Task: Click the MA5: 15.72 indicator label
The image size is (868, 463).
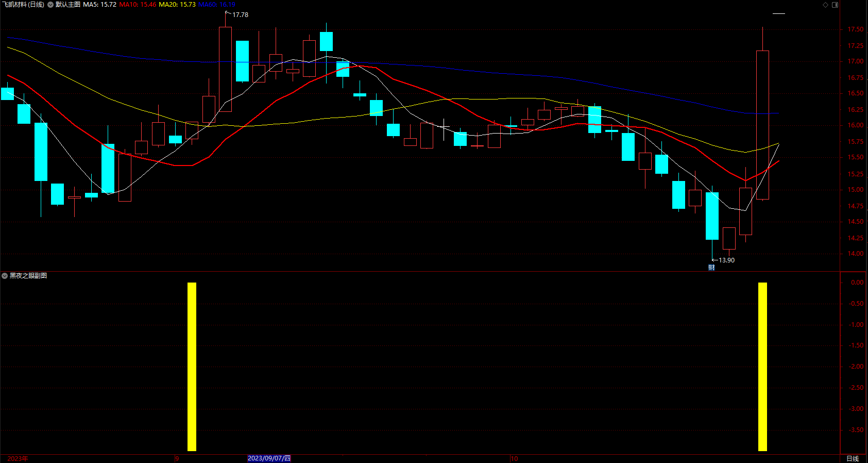Action: point(100,5)
